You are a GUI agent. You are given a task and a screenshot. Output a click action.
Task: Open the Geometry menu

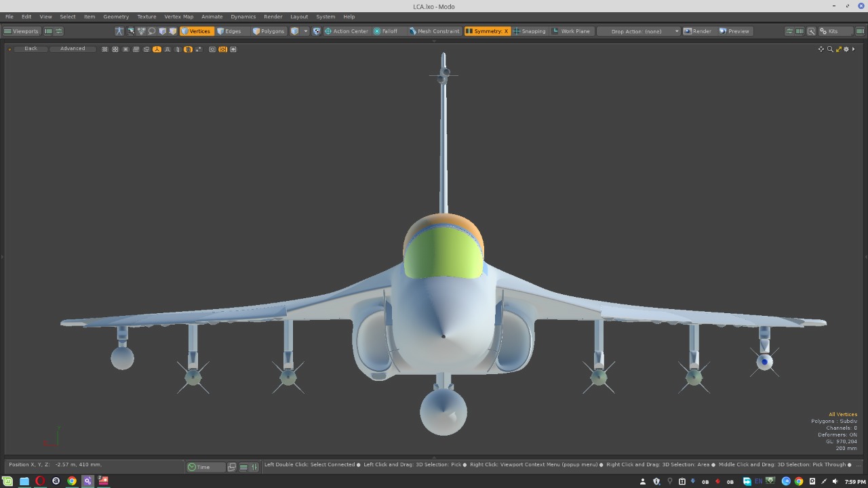(x=116, y=16)
